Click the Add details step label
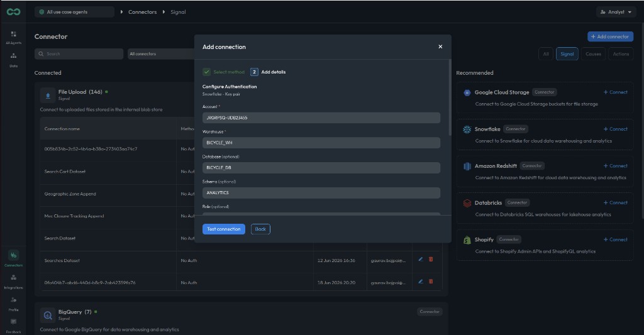Screen dimensions: 644x335 click(274, 72)
